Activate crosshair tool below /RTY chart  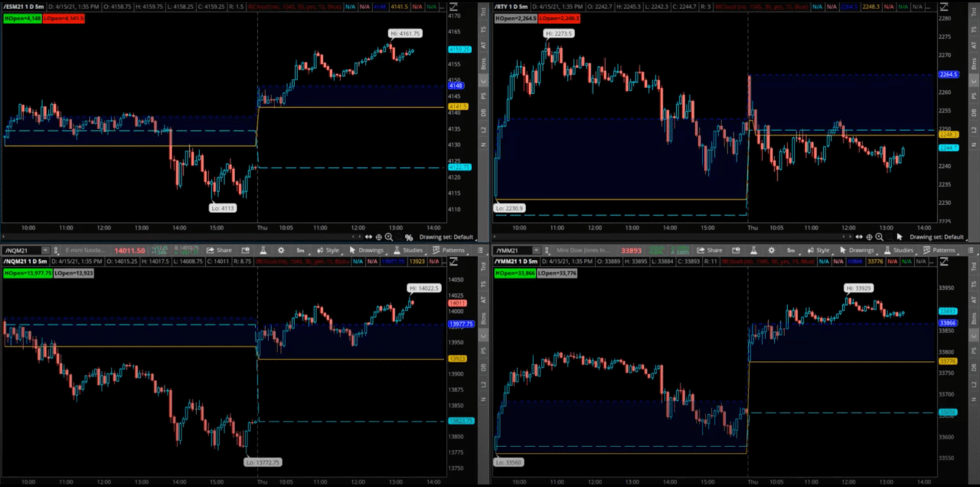(x=869, y=237)
